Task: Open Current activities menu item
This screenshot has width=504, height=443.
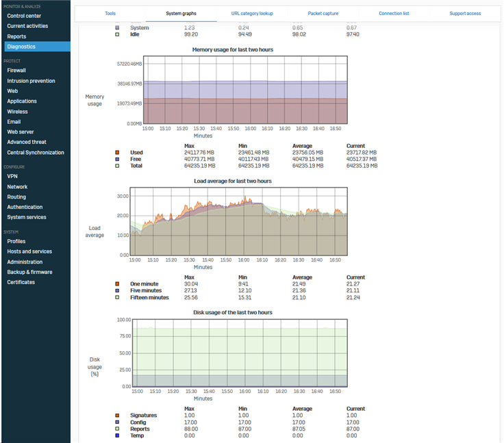Action: [x=27, y=26]
